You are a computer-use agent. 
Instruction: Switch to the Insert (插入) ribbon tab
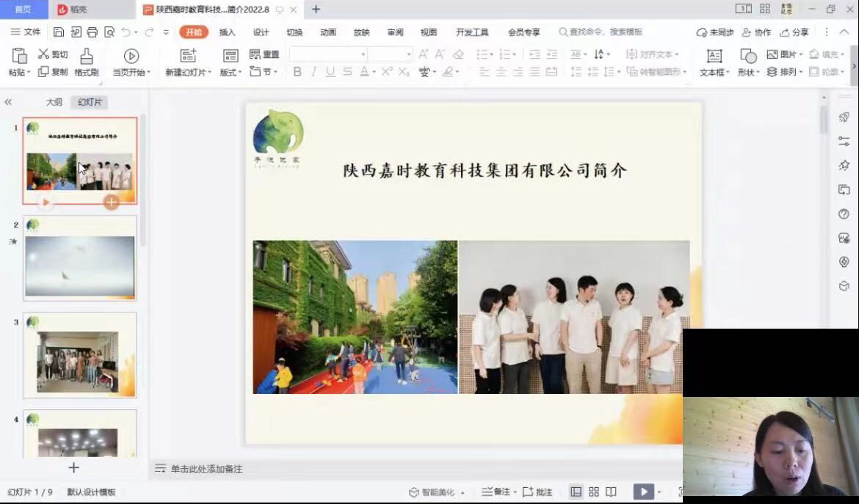[227, 32]
